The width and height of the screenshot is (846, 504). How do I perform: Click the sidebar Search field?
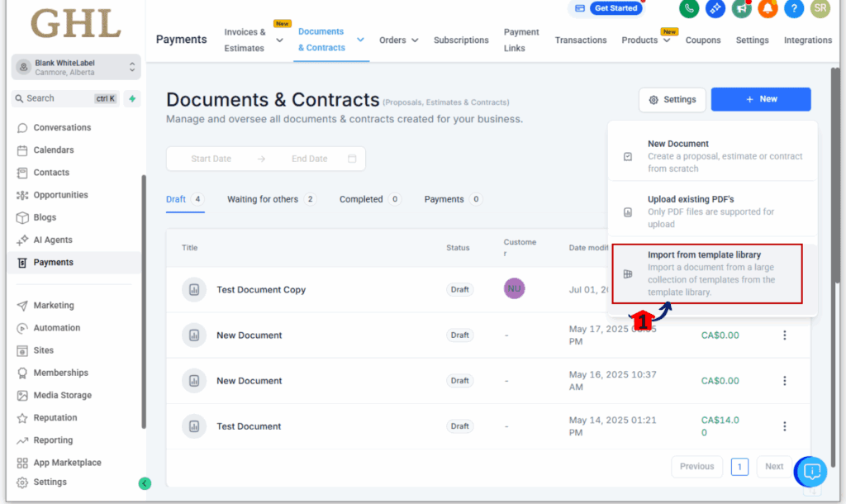pos(64,98)
